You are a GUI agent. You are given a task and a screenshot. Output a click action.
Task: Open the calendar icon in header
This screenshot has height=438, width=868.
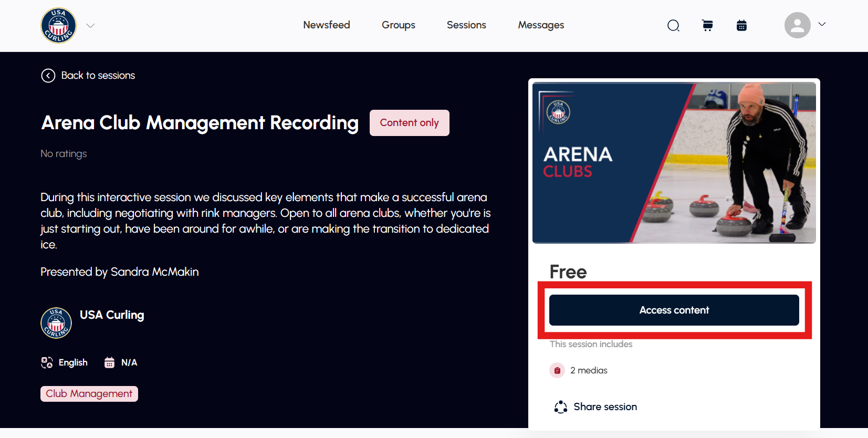point(741,25)
